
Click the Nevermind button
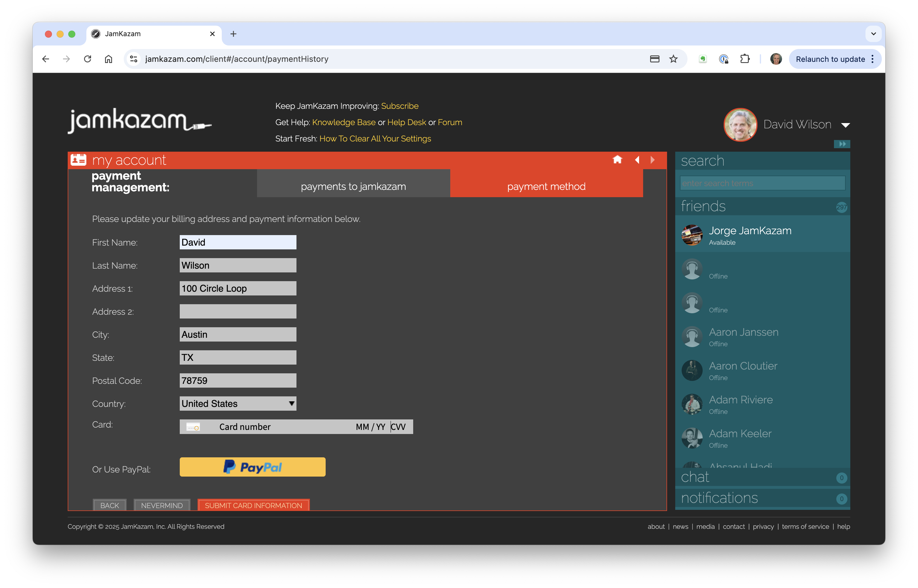(x=162, y=505)
